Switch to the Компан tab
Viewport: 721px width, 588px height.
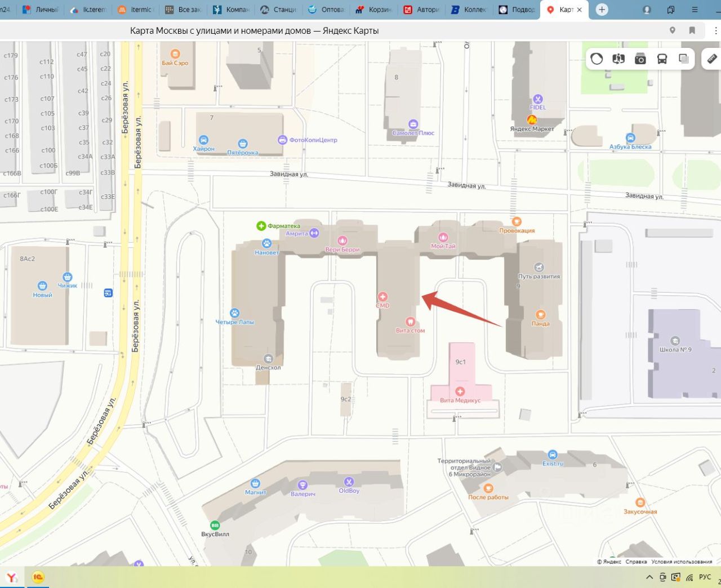tap(232, 10)
